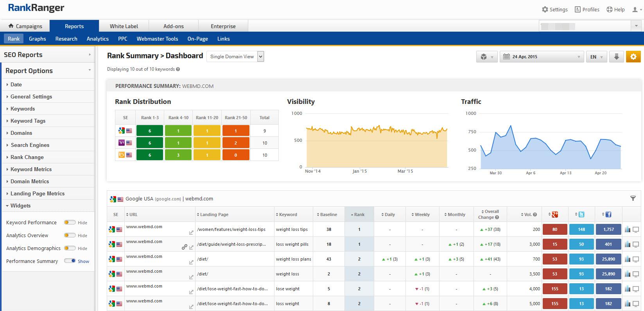Click the bar chart icon for weight loss row
The width and height of the screenshot is (644, 311).
click(x=628, y=274)
